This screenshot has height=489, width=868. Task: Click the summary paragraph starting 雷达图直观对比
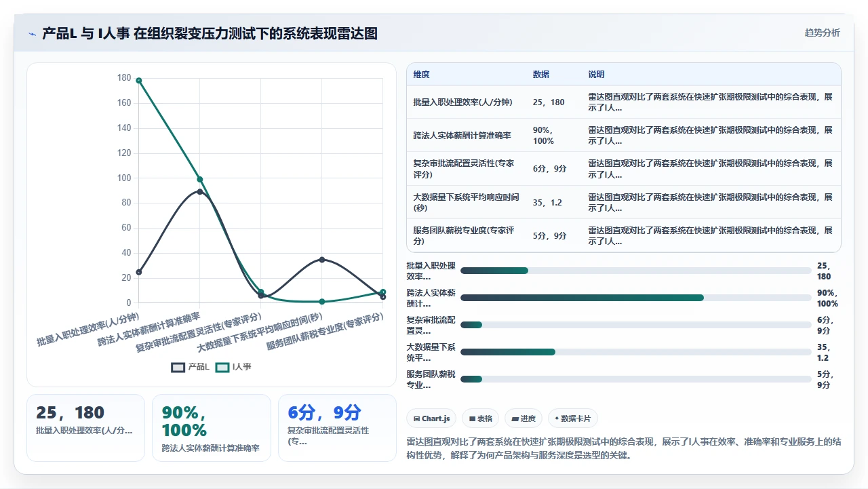(624, 448)
